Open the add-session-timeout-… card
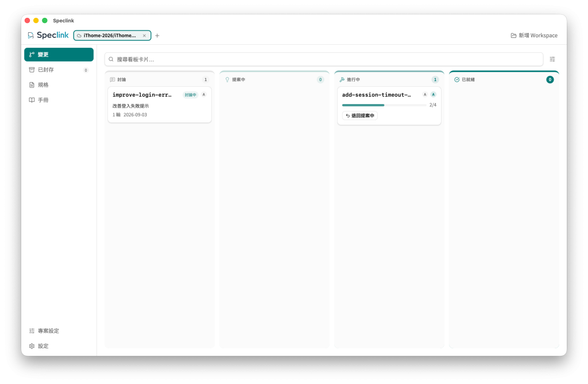 tap(389, 106)
